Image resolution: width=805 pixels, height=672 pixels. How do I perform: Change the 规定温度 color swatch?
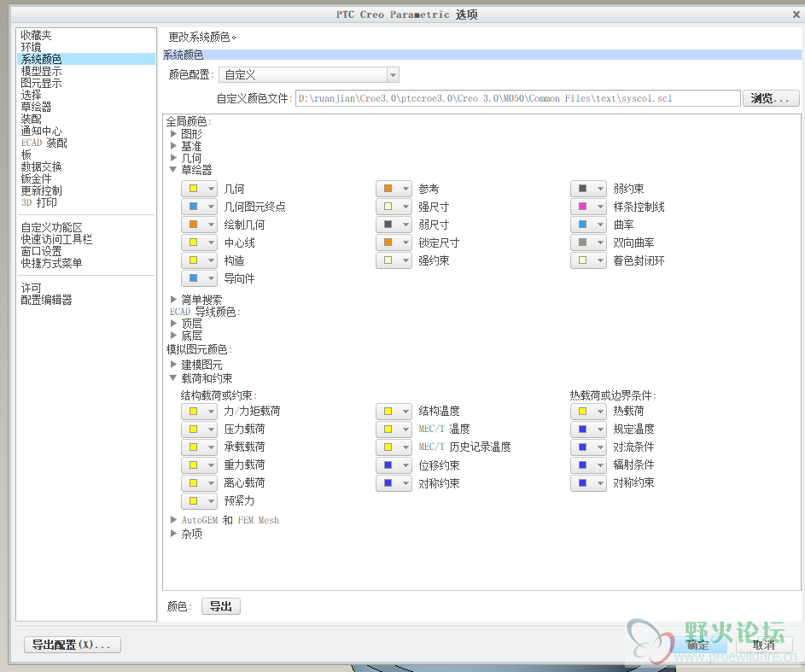coord(588,429)
